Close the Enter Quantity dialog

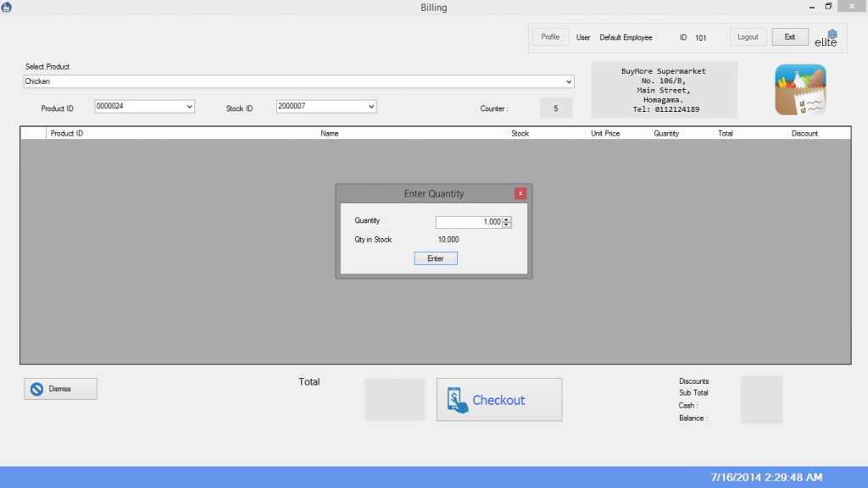(x=520, y=194)
